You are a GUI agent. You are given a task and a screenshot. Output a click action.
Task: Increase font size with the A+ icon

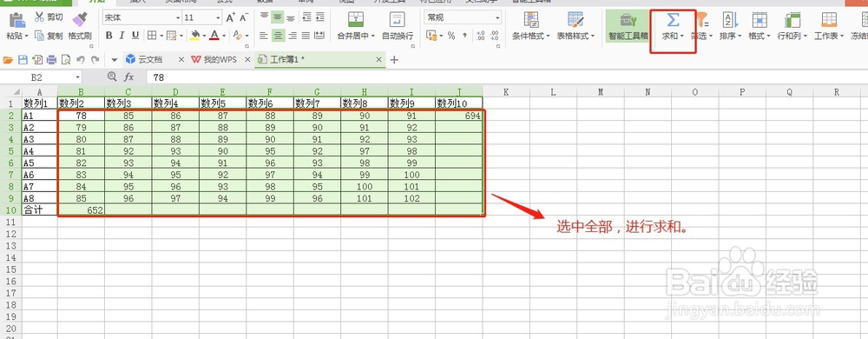[x=231, y=17]
